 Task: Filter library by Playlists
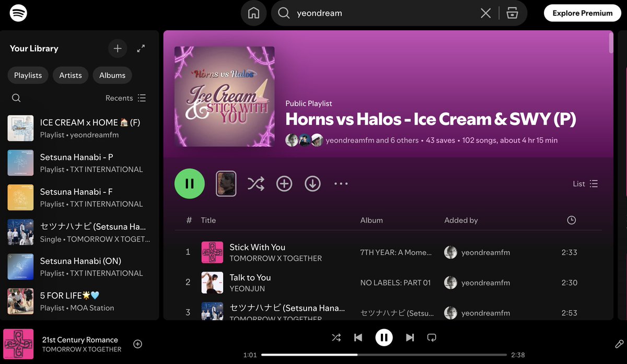tap(28, 75)
